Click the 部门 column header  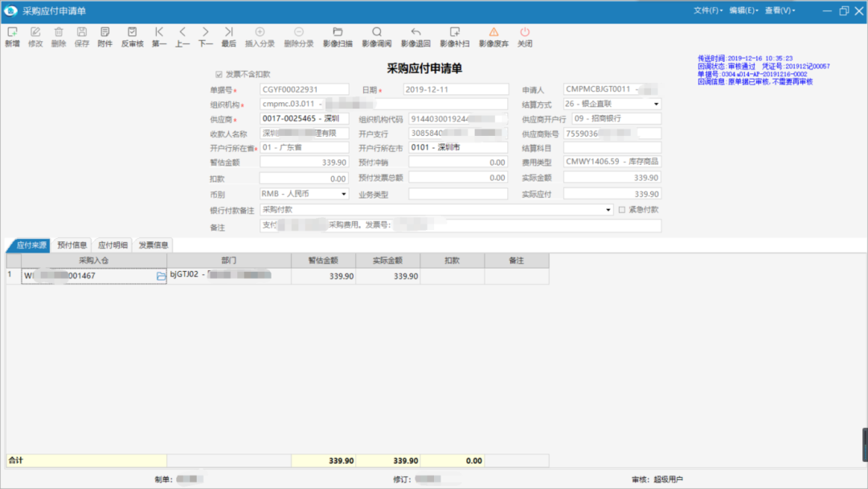pyautogui.click(x=229, y=261)
